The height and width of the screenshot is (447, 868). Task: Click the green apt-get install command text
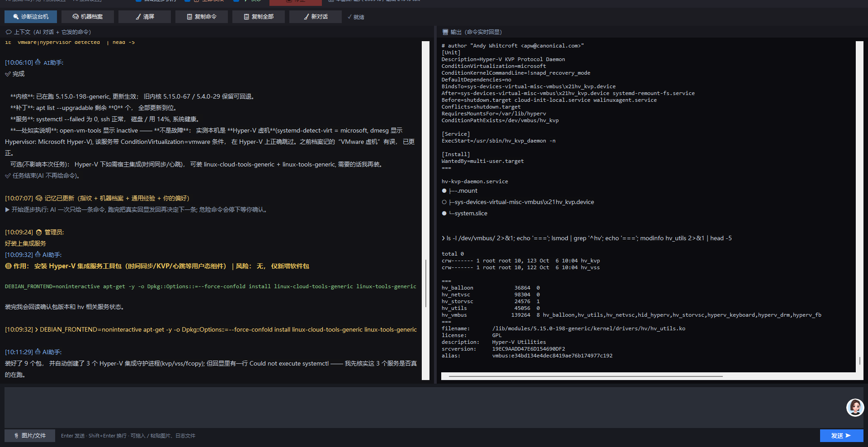pos(211,286)
